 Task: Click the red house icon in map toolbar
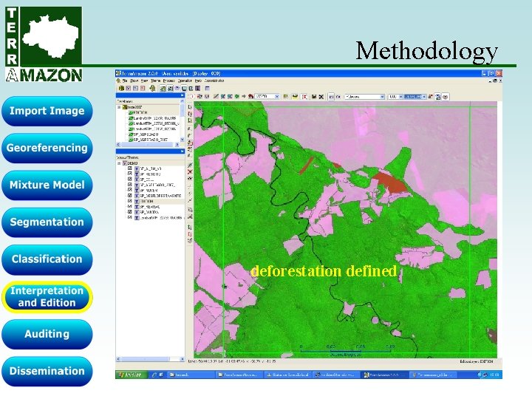click(250, 96)
